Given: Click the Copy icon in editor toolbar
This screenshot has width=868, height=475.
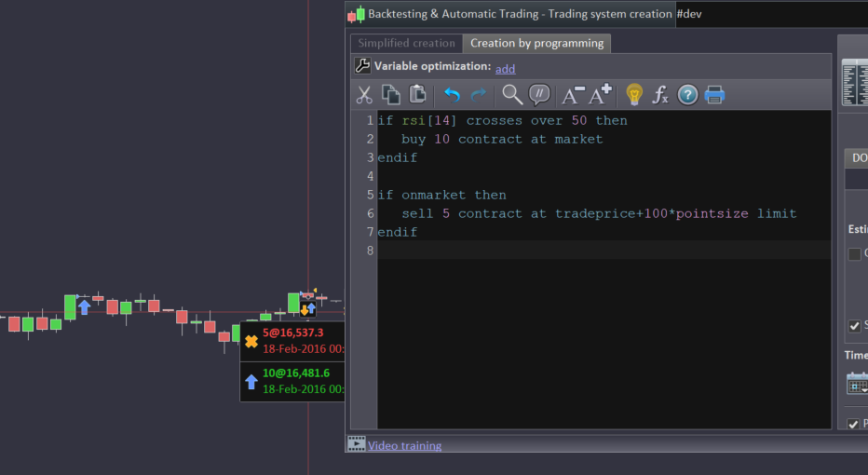Looking at the screenshot, I should [391, 94].
